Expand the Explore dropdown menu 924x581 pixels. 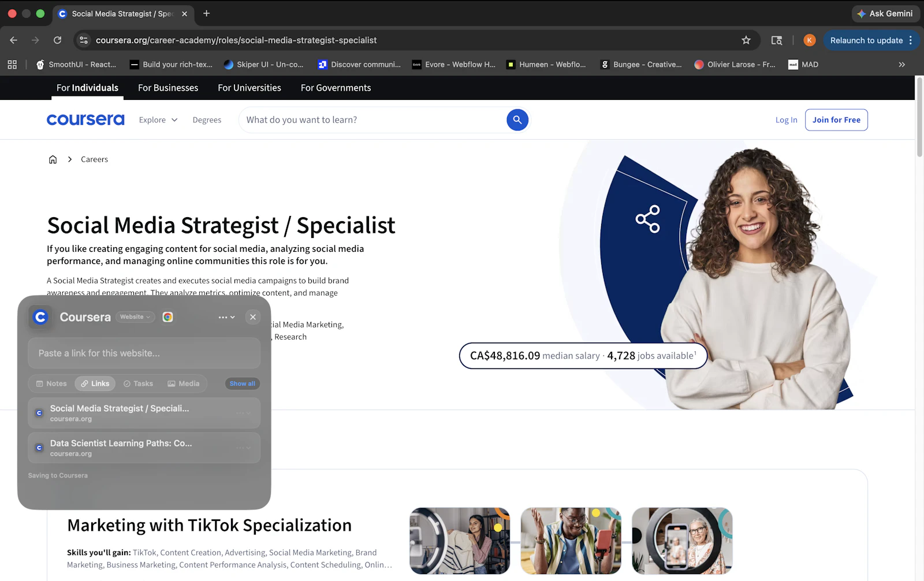click(x=158, y=120)
